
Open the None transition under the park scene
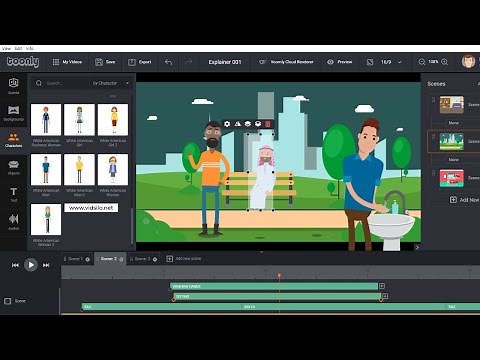(x=453, y=160)
